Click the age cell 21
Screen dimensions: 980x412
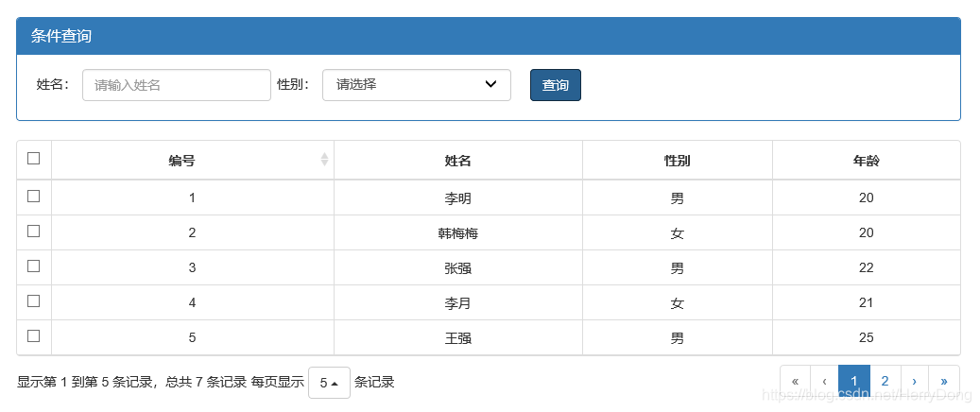pos(867,303)
